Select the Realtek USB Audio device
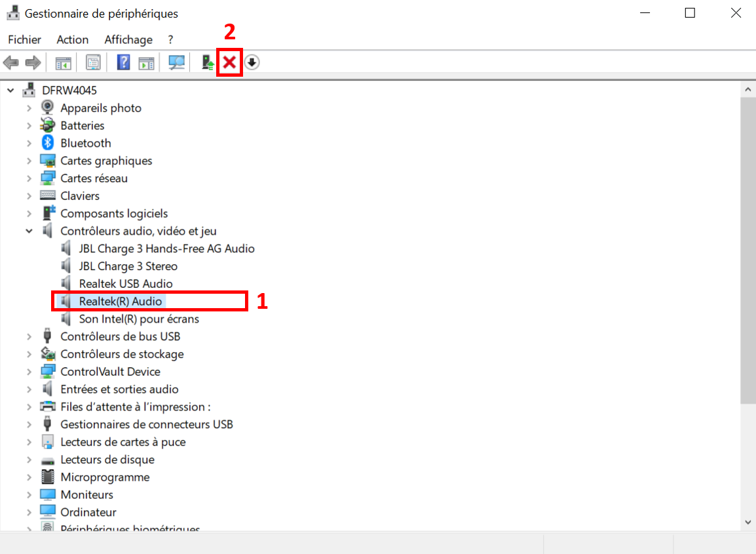Image resolution: width=756 pixels, height=554 pixels. [126, 284]
